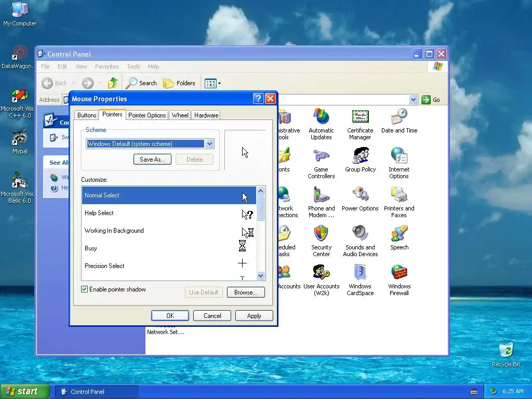Open Group Policy icon
This screenshot has height=399, width=532.
coord(360,160)
